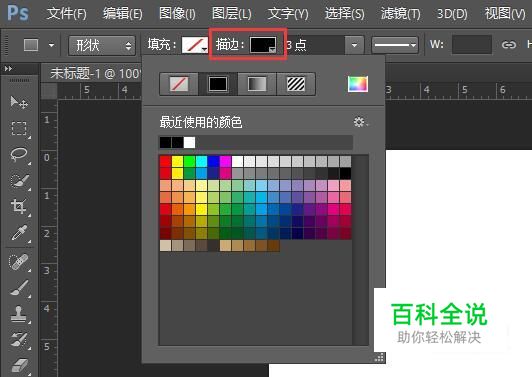Set stroke to pattern
Image resolution: width=532 pixels, height=377 pixels.
click(x=296, y=84)
